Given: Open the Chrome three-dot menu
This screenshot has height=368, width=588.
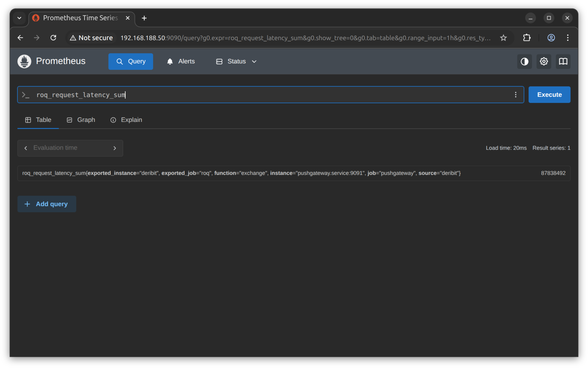Looking at the screenshot, I should [x=568, y=38].
